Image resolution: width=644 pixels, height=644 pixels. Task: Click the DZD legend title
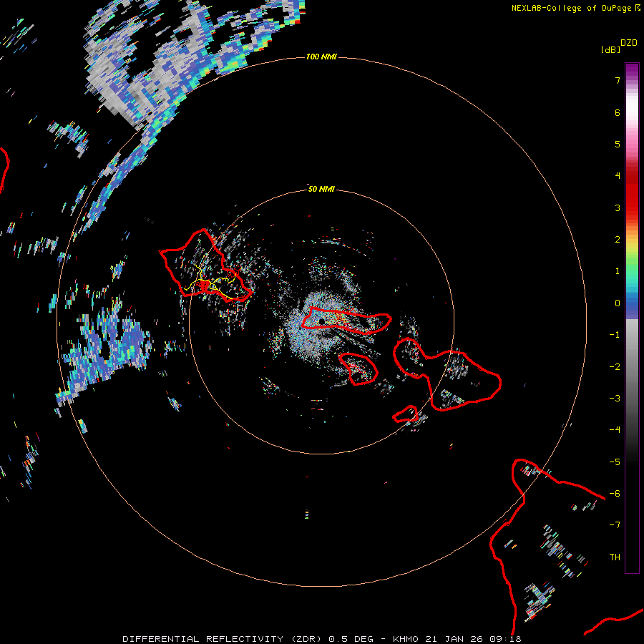coord(629,43)
